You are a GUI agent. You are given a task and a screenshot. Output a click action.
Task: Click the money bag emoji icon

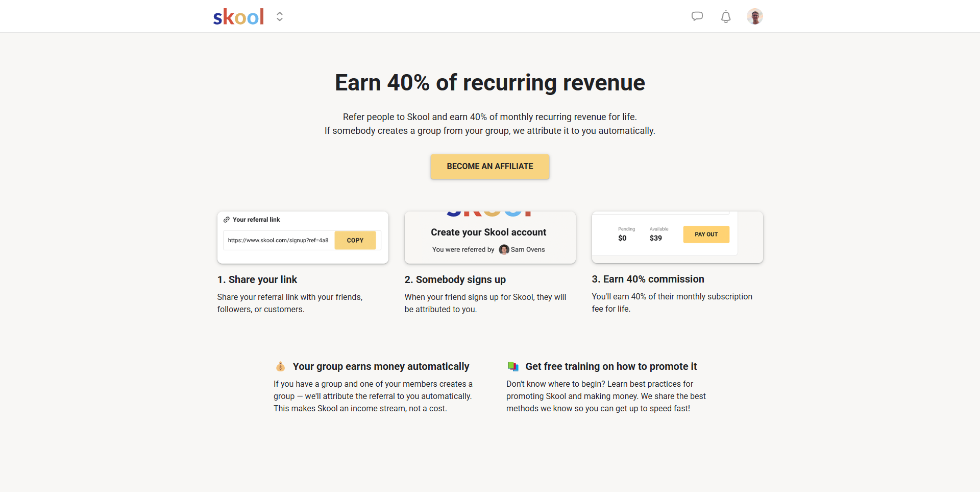point(280,366)
